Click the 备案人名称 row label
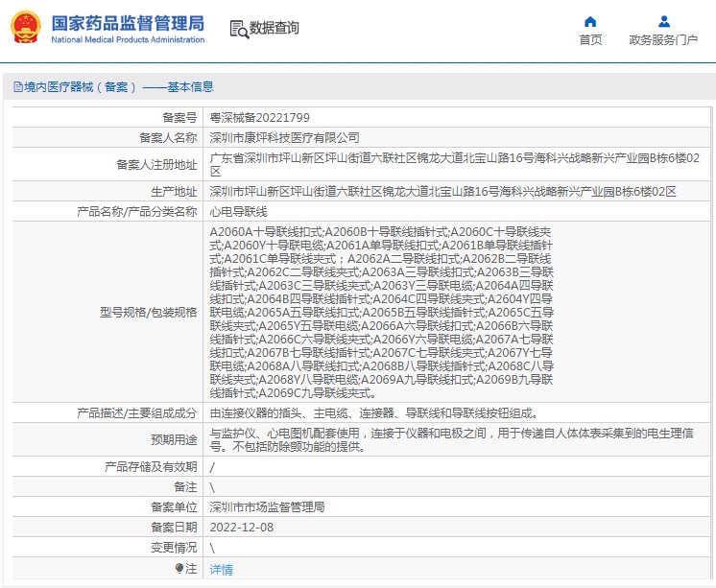This screenshot has width=716, height=588. tap(168, 138)
